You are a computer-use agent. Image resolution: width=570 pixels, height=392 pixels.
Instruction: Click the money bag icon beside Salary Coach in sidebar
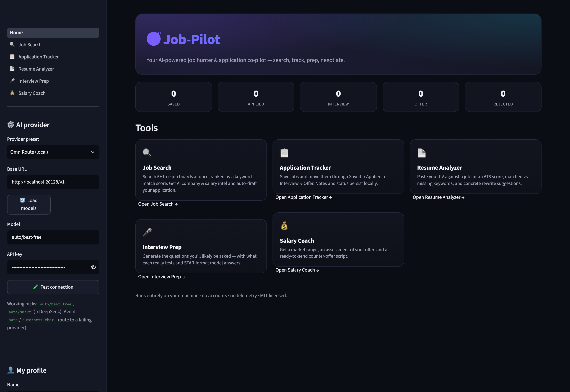[x=12, y=93]
